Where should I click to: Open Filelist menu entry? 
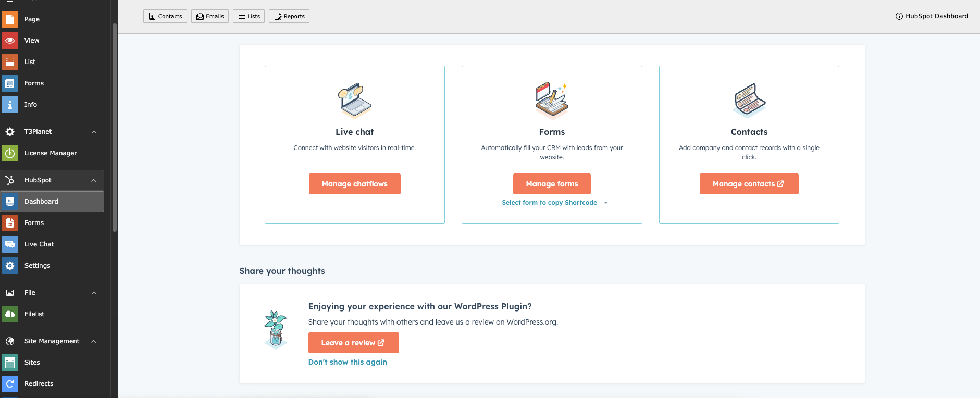pos(52,314)
